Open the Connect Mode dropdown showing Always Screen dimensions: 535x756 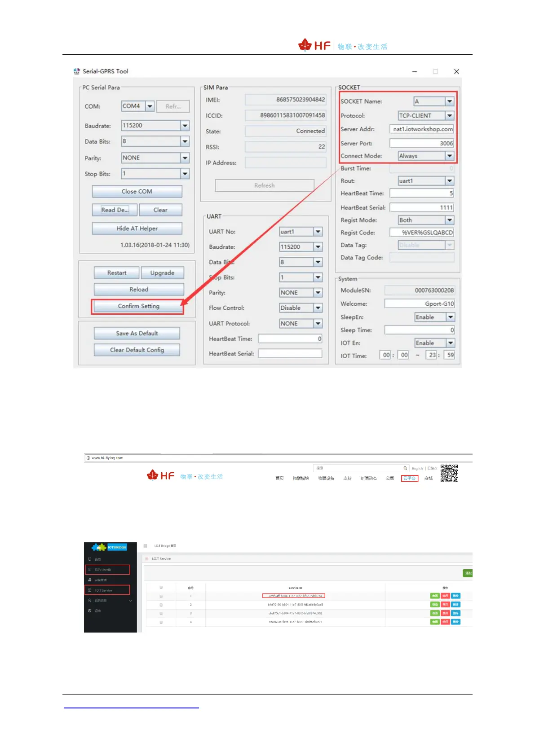(x=450, y=156)
